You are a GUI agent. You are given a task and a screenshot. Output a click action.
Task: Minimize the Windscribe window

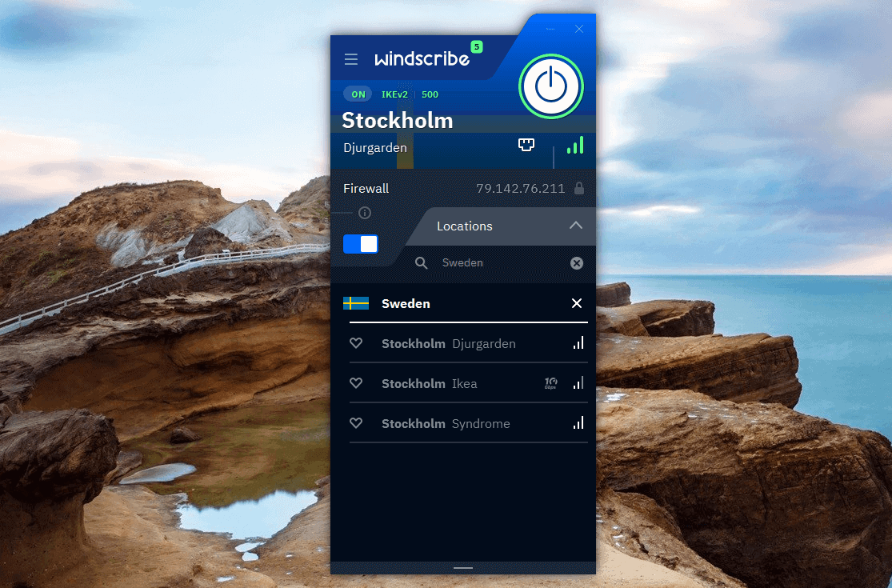[x=550, y=29]
